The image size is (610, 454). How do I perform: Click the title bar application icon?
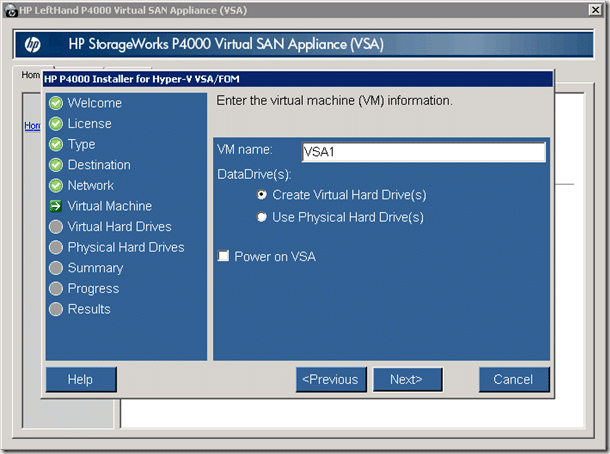tap(11, 11)
